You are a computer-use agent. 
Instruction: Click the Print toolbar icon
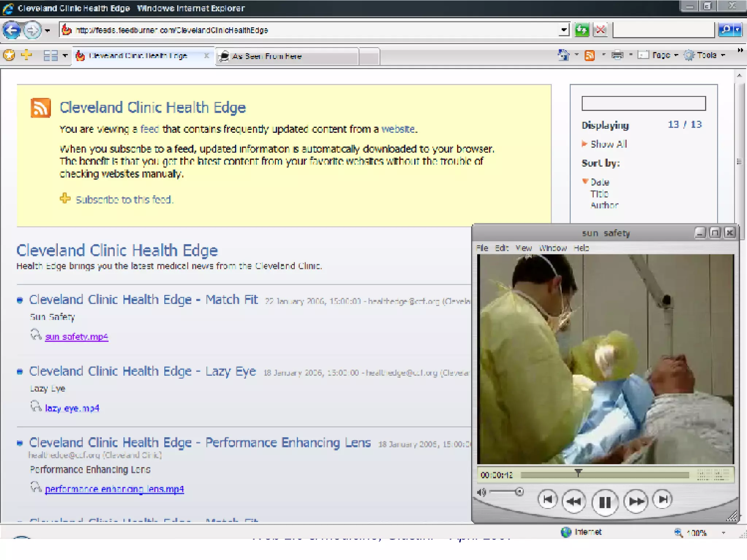[x=617, y=55]
